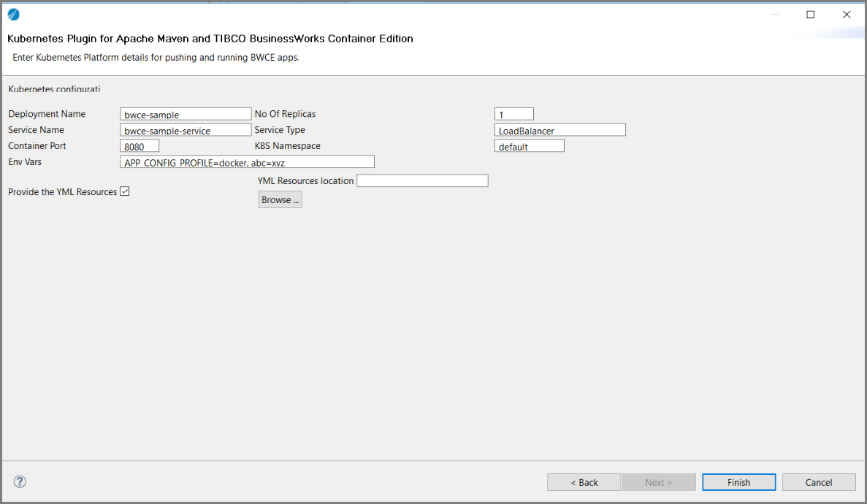The image size is (867, 504).
Task: Click the TIBCO application icon in title bar
Action: (x=14, y=15)
